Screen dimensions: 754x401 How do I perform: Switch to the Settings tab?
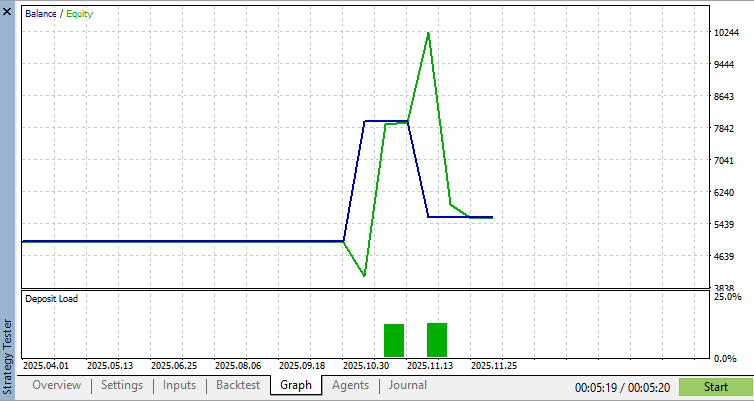tap(122, 385)
